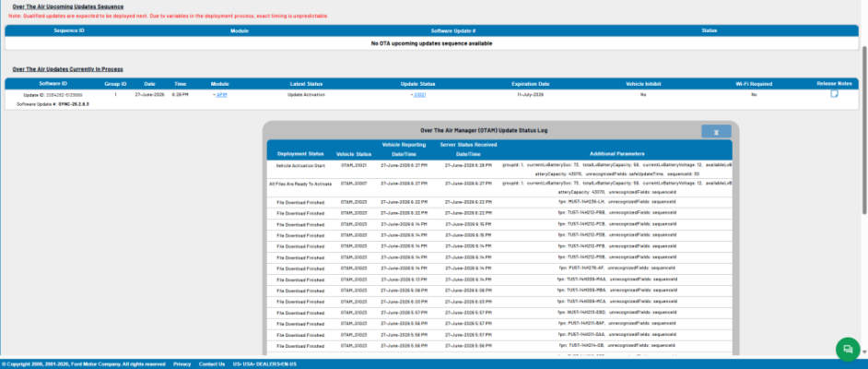Click the Vehicle Status column header
The width and height of the screenshot is (868, 369).
click(x=354, y=154)
